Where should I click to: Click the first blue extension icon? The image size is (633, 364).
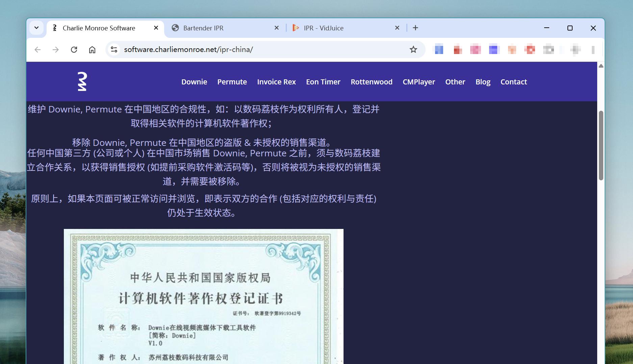pos(439,50)
